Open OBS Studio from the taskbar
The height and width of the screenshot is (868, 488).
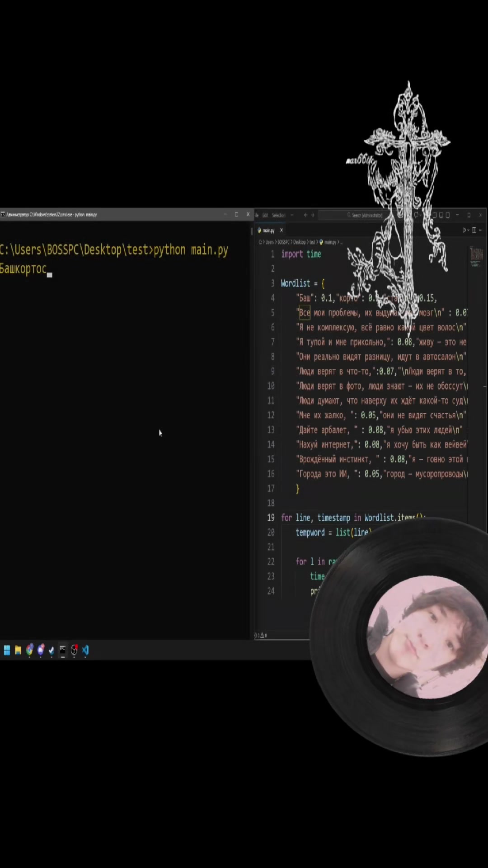point(74,650)
